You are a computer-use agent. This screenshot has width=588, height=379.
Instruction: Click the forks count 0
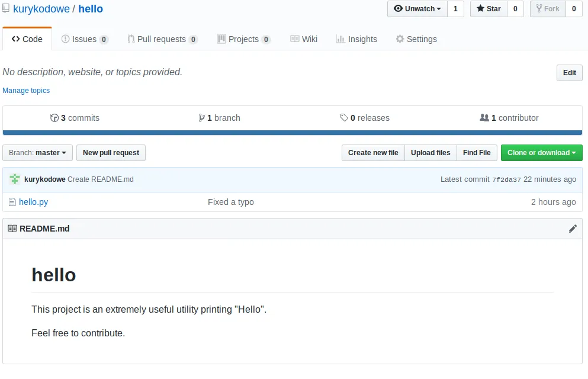pyautogui.click(x=574, y=9)
